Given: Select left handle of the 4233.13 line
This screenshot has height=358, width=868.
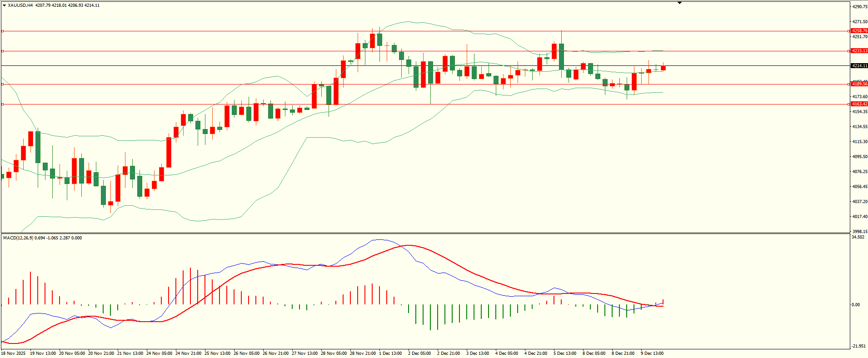Looking at the screenshot, I should (x=2, y=51).
